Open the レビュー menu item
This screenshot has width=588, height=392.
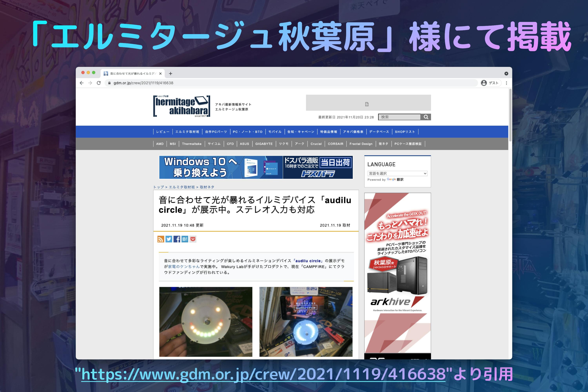(162, 132)
